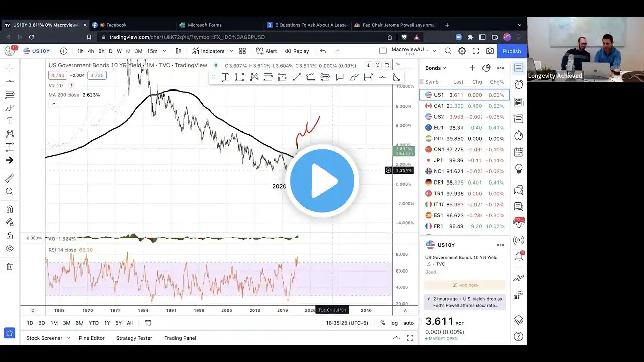The image size is (644, 362).
Task: Toggle the lock all drawings icon
Action: [x=10, y=236]
